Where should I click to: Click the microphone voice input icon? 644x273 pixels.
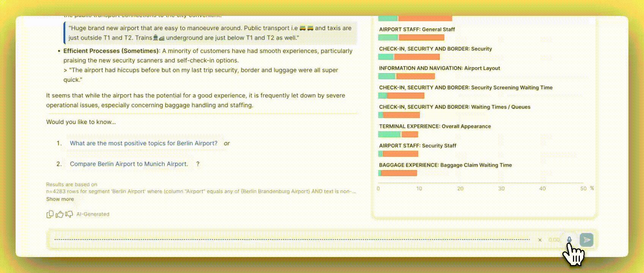coord(569,240)
